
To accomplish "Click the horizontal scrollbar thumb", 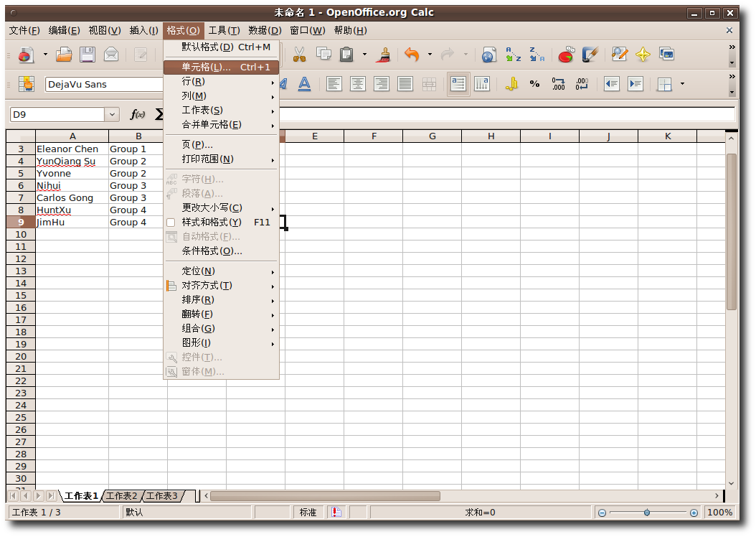I will pos(326,496).
